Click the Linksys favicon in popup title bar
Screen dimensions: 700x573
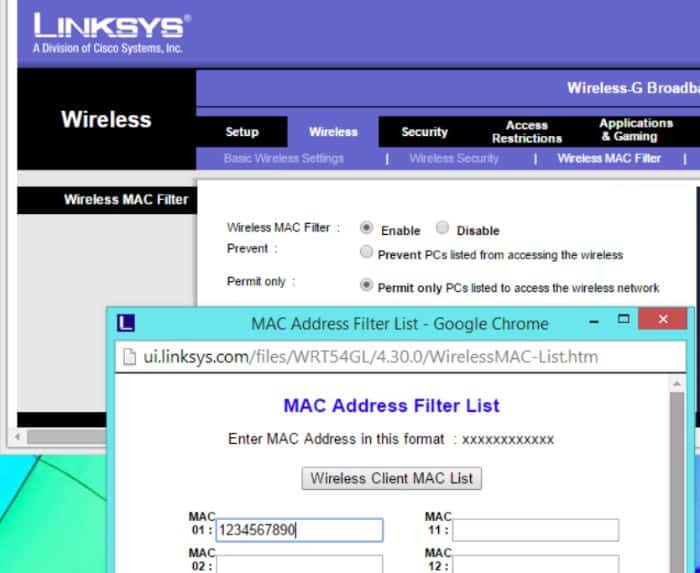(x=125, y=323)
